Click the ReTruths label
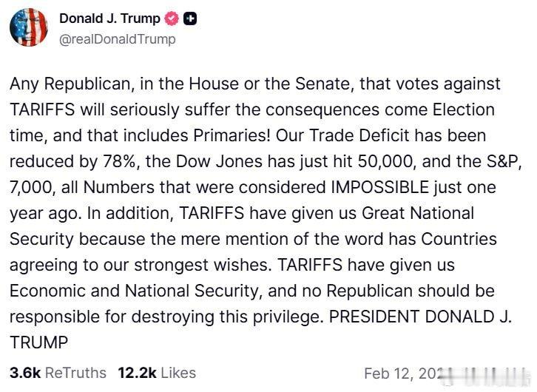 (x=75, y=373)
